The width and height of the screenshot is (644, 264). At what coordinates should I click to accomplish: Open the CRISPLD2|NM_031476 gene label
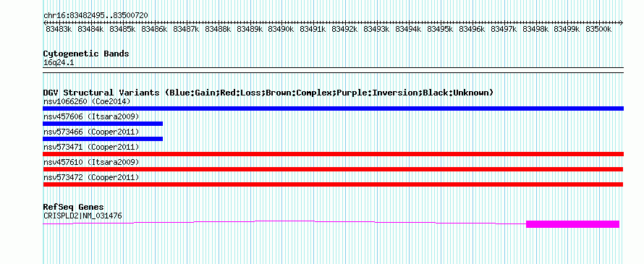coord(82,216)
